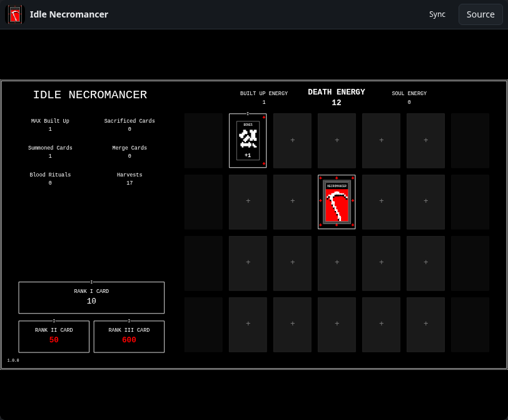
Task: Click plus slot directly above Necromancer card
Action: (337, 140)
